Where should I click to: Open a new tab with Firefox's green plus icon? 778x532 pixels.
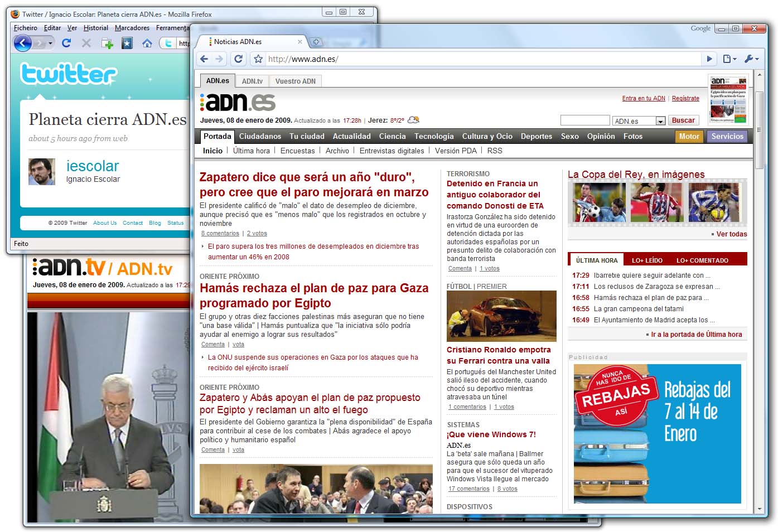pyautogui.click(x=107, y=43)
